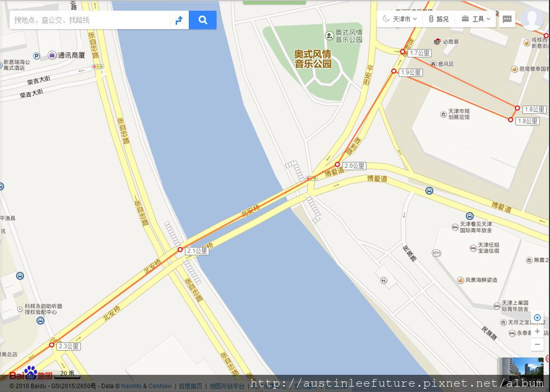
Task: Select the 奥式风情音乐公园 park marker icon
Action: pos(329,35)
